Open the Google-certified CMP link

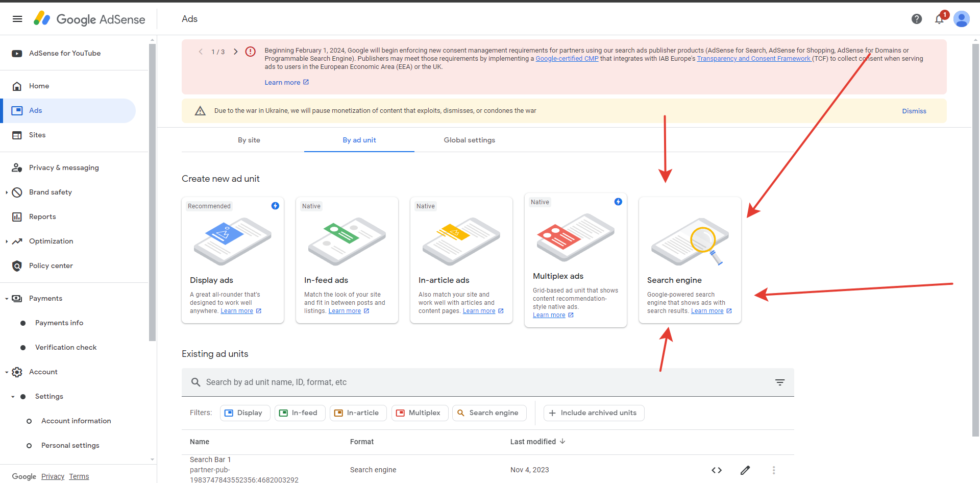(x=567, y=59)
